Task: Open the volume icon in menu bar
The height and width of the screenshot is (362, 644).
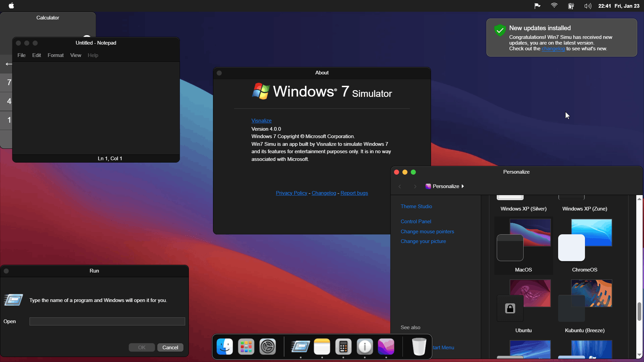Action: coord(588,6)
